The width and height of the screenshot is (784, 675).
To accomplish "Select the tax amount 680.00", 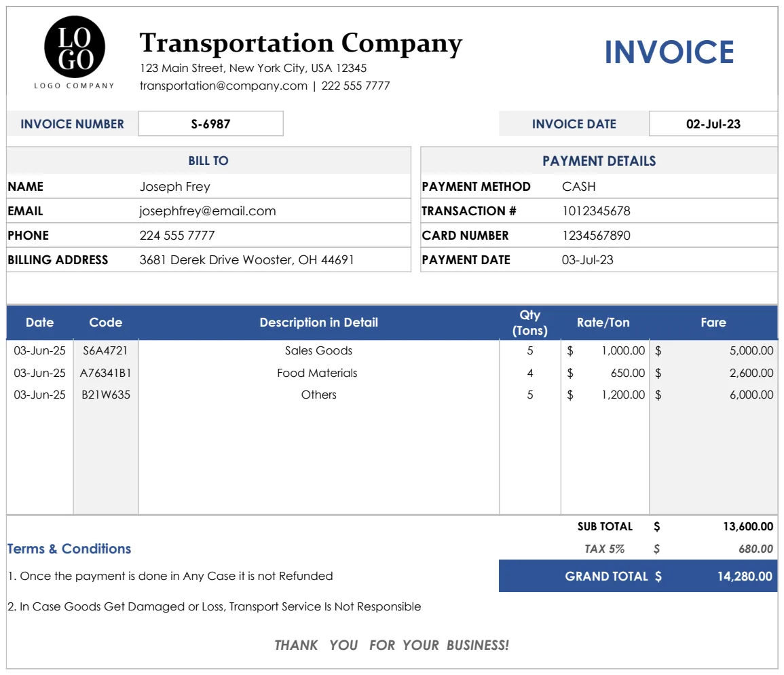I will (x=755, y=549).
